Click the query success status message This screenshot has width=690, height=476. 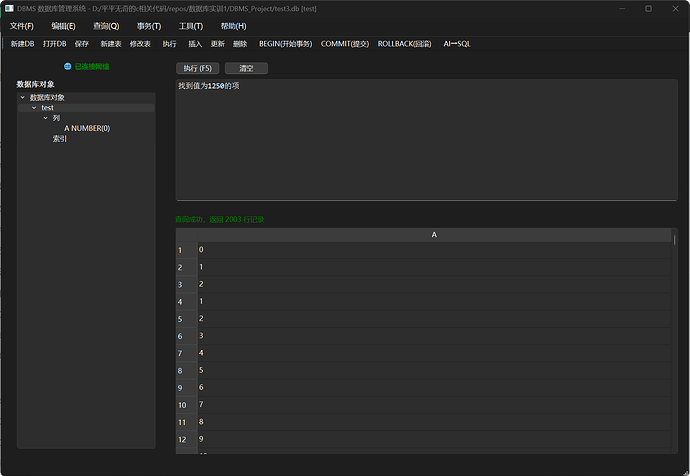220,219
